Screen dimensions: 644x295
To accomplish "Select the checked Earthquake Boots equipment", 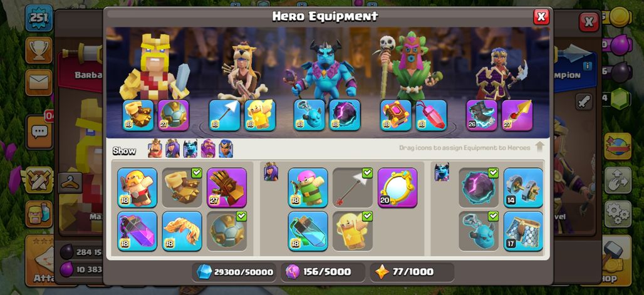I will pos(182,187).
